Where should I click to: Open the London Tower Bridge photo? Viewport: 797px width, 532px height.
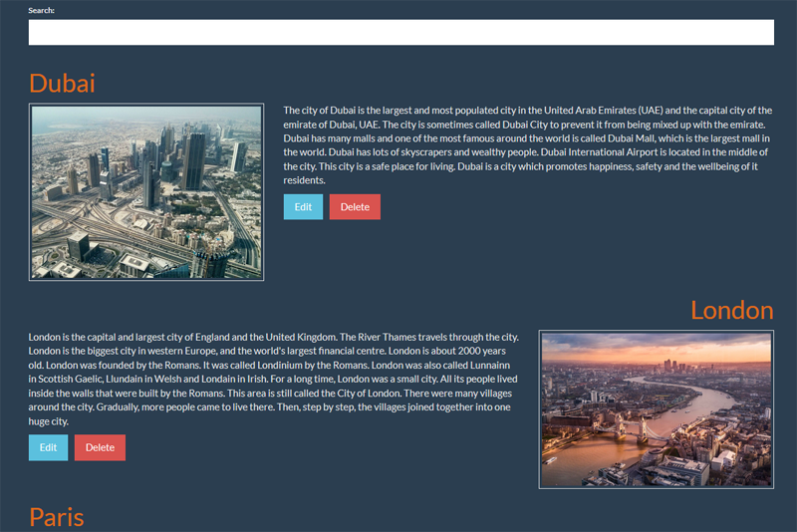click(x=657, y=409)
